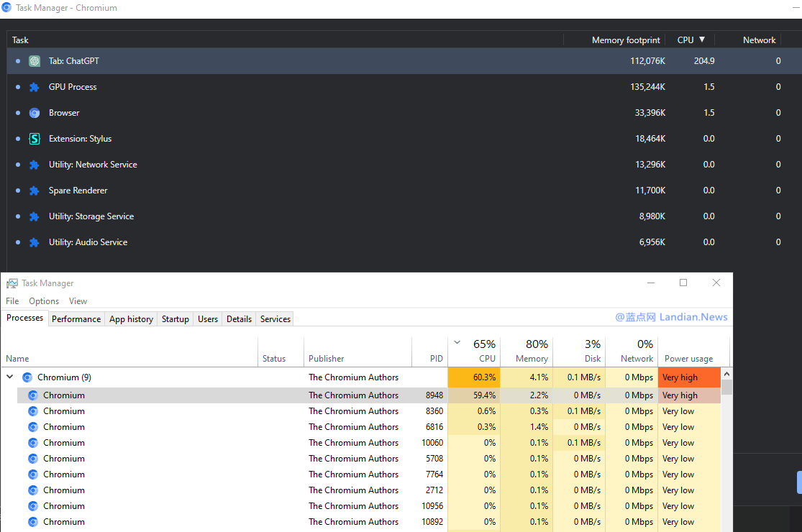The image size is (802, 532).
Task: Sort by the PID column header
Action: point(429,352)
